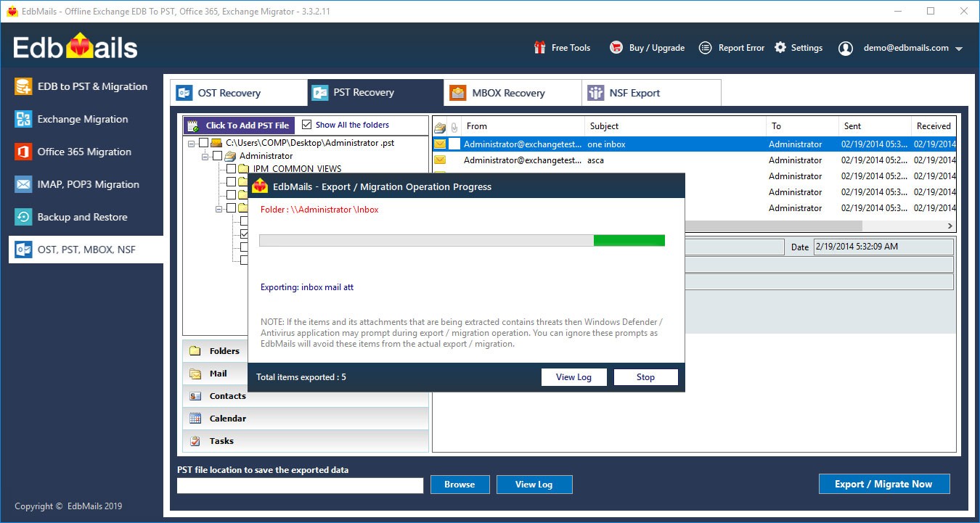980x523 pixels.
Task: Collapse the Administrator .pst root node
Action: 192,142
